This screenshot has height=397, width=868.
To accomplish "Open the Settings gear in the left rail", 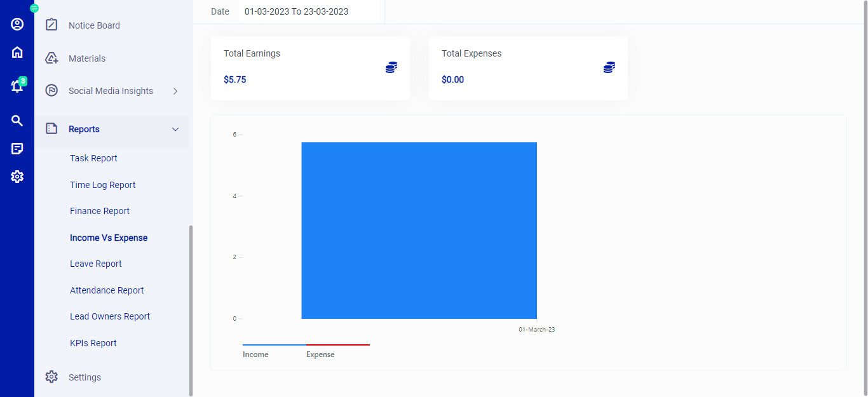I will (17, 177).
